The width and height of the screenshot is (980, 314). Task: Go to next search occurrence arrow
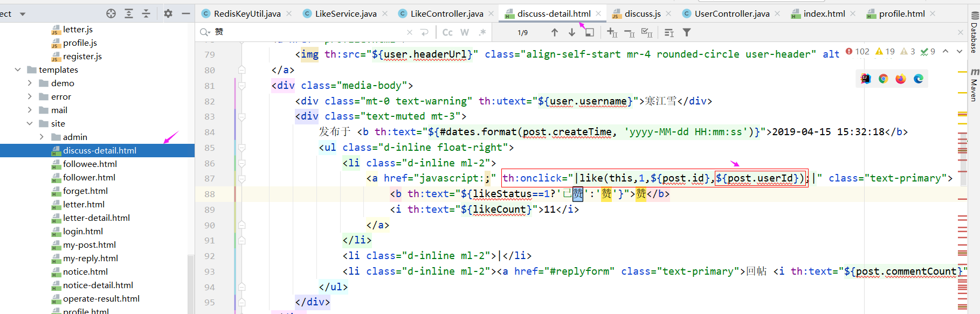click(x=572, y=32)
